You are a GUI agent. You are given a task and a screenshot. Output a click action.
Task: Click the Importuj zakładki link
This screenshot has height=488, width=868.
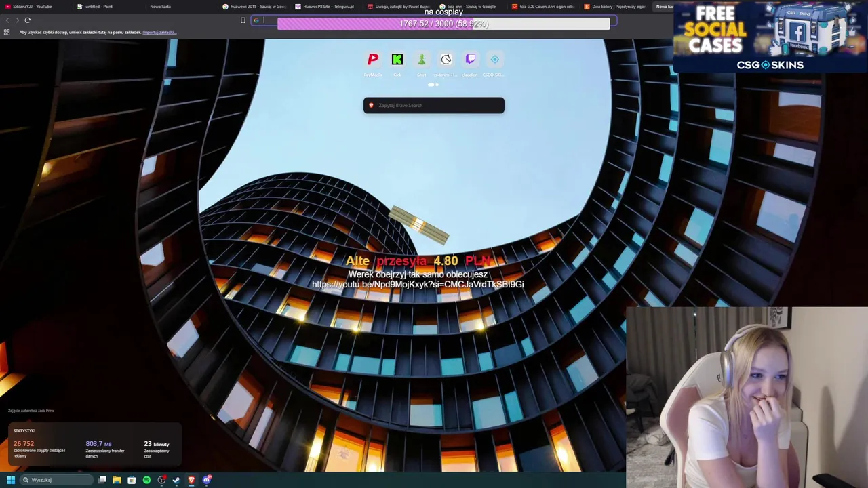[159, 32]
